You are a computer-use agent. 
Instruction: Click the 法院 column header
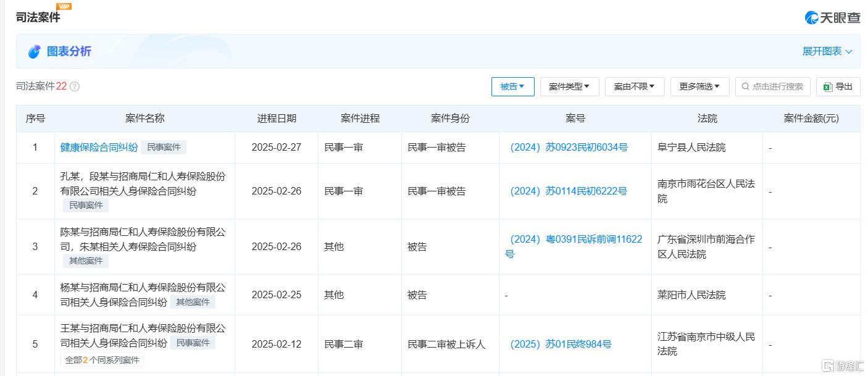[x=707, y=119]
